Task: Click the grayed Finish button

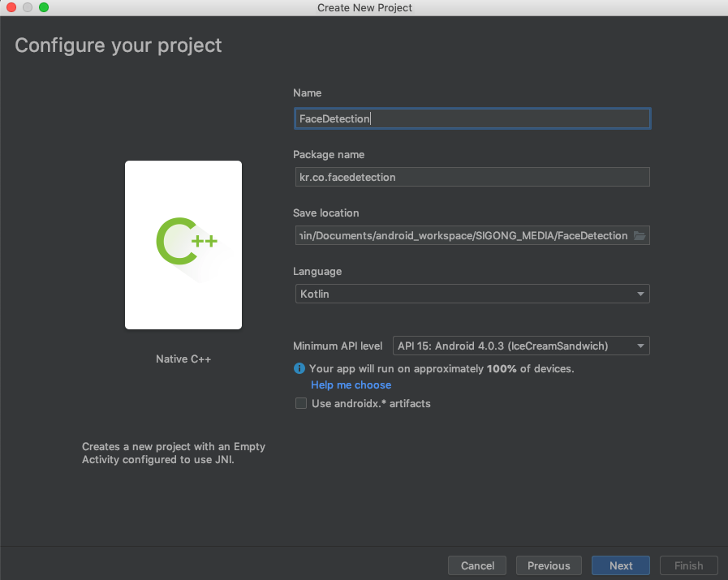Action: [x=688, y=565]
